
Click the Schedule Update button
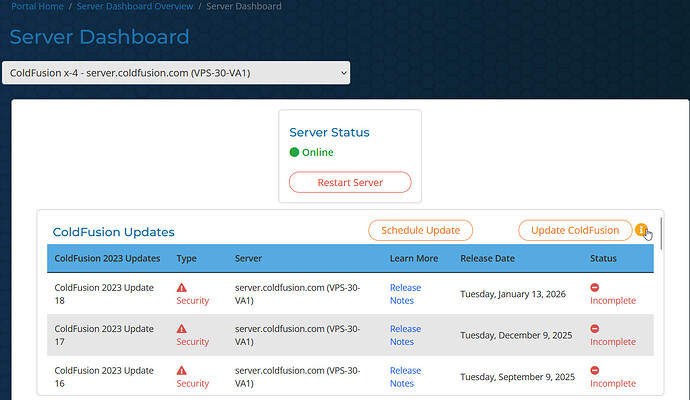click(x=420, y=230)
